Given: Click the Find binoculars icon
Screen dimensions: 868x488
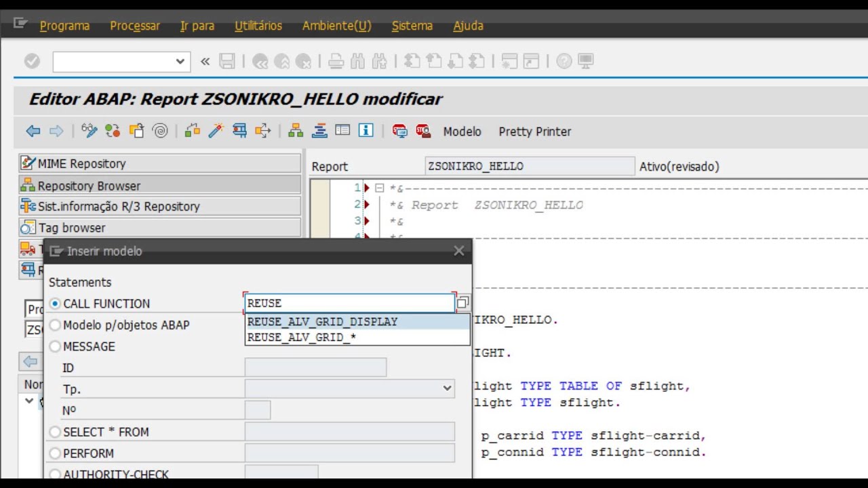Looking at the screenshot, I should point(357,62).
